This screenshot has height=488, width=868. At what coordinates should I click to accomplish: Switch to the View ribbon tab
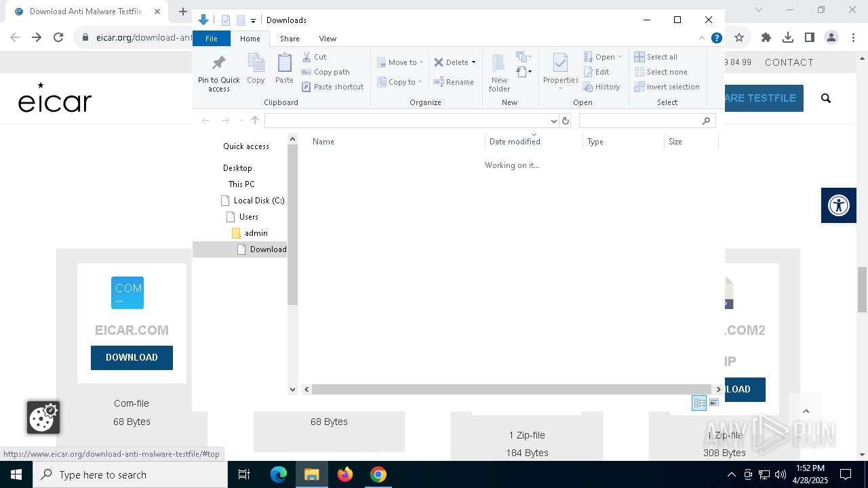(328, 39)
